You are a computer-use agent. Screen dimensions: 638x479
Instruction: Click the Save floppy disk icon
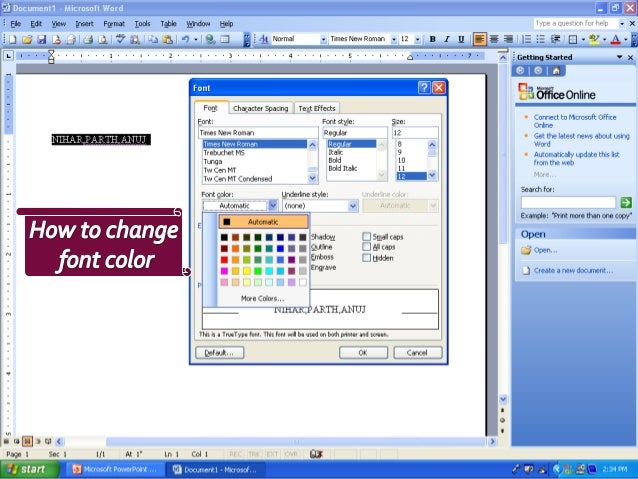42,39
